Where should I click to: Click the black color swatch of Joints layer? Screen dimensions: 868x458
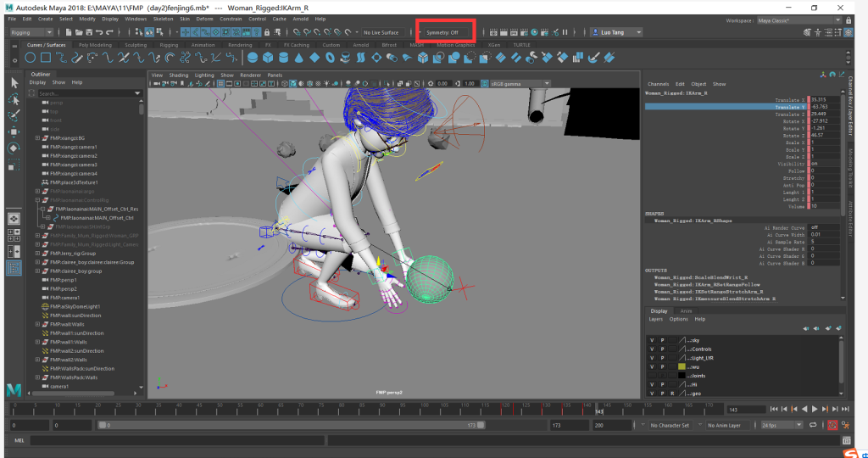tap(682, 376)
